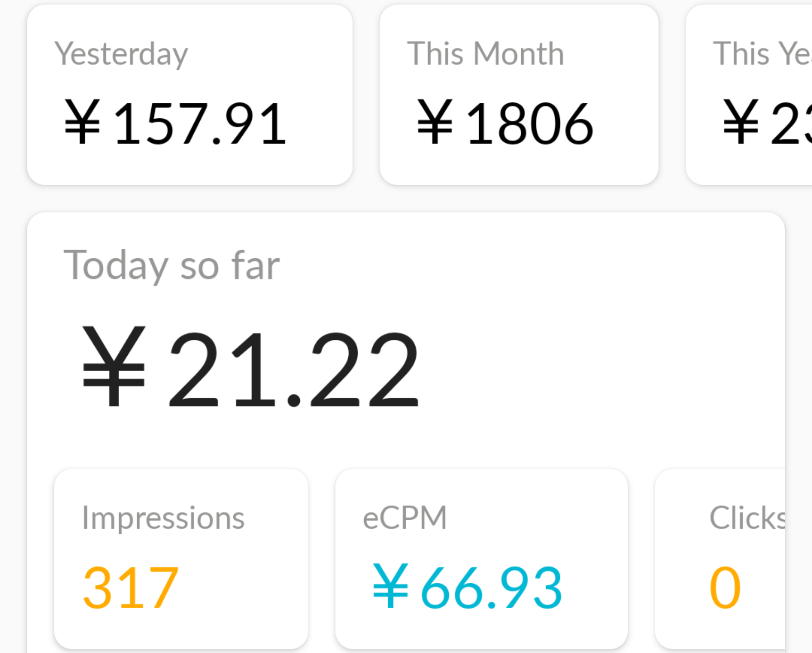
Task: Click the ¥157.91 yesterday amount
Action: pyautogui.click(x=176, y=123)
